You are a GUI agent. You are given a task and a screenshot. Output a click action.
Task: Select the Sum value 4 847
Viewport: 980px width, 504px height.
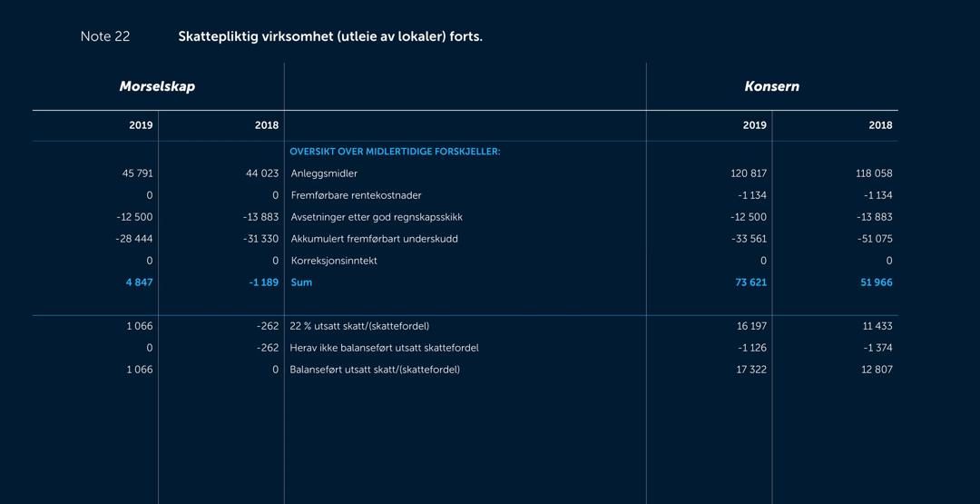(140, 282)
